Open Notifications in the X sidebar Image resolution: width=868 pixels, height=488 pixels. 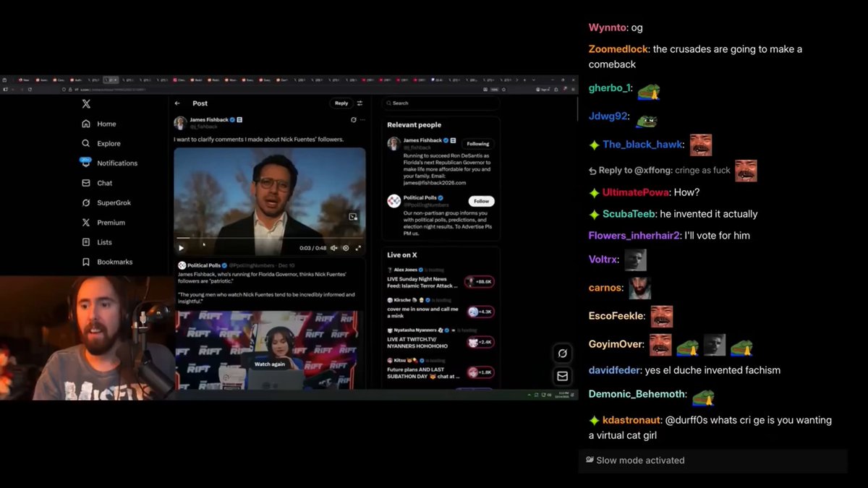[109, 163]
